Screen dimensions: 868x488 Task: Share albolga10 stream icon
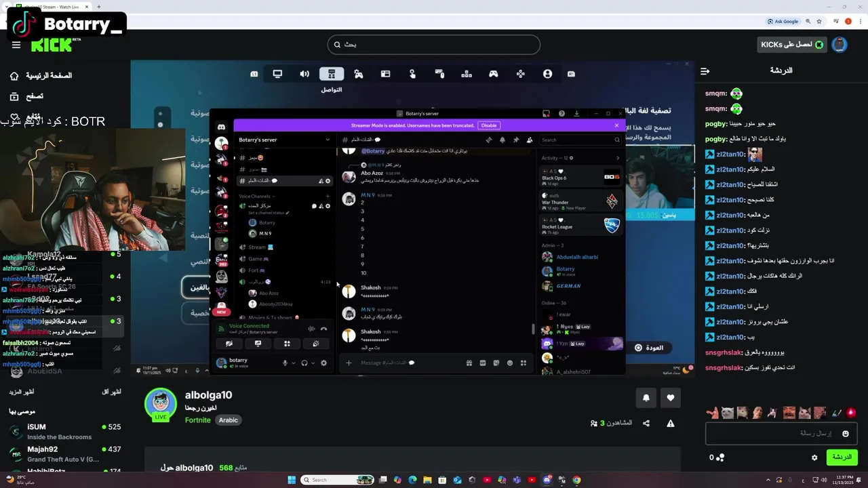646,424
